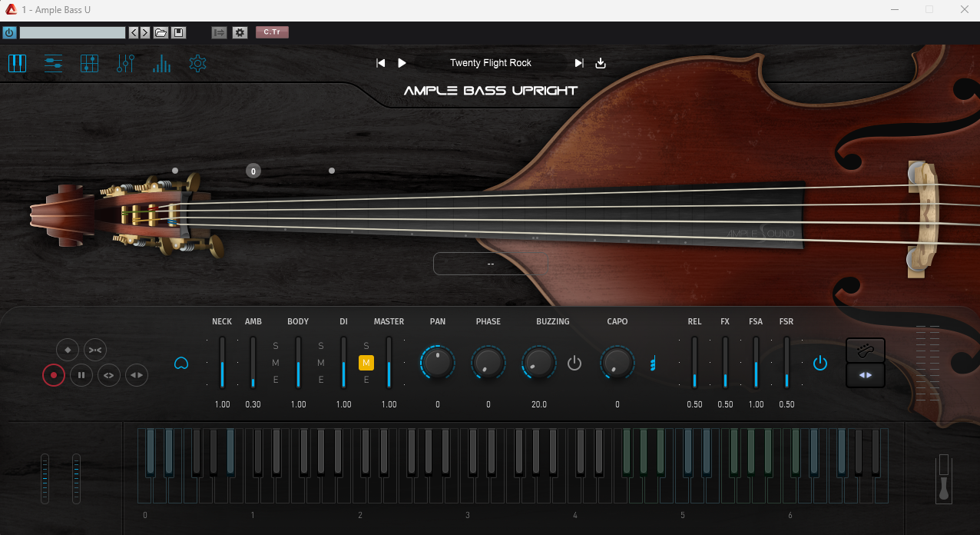
Task: Skip to the previous riff
Action: [x=380, y=63]
